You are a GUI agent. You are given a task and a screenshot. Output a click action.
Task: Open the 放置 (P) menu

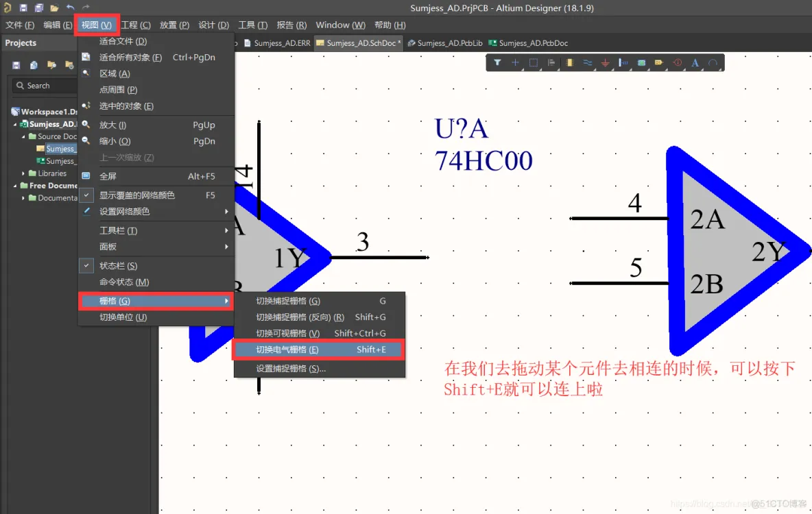[174, 25]
